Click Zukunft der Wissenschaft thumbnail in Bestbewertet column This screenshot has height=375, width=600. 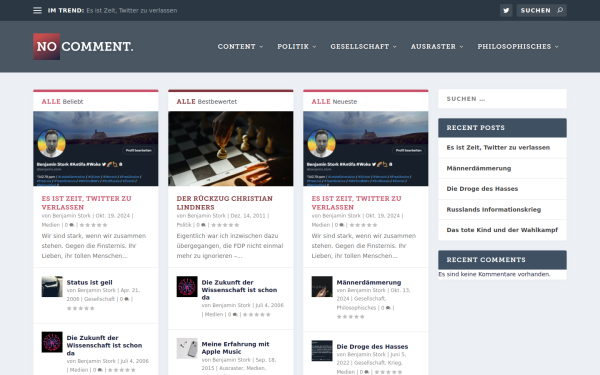[187, 287]
